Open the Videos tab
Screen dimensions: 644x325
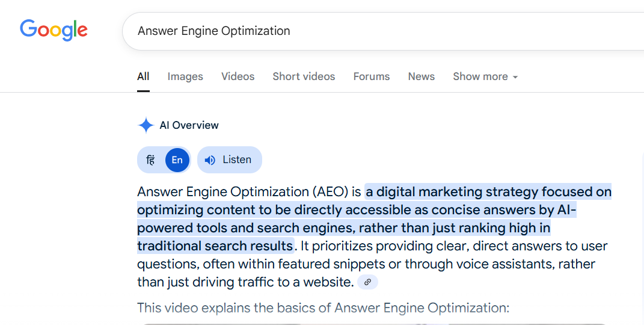point(238,76)
